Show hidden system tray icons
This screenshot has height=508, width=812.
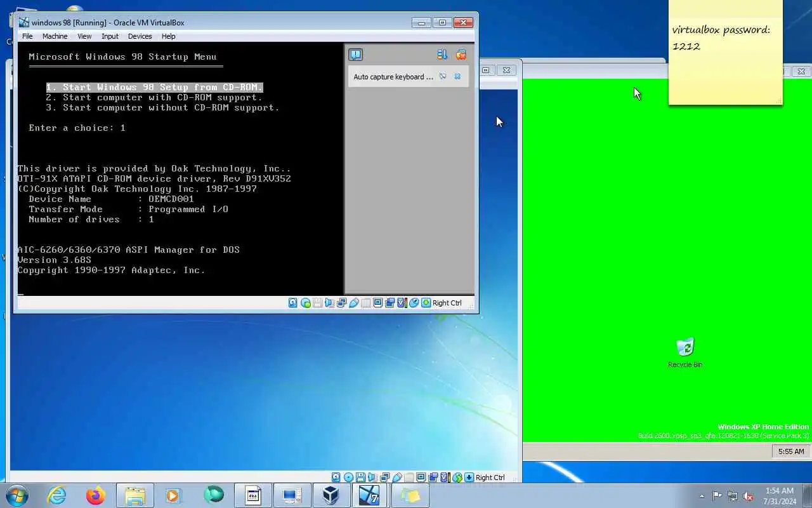pyautogui.click(x=702, y=496)
